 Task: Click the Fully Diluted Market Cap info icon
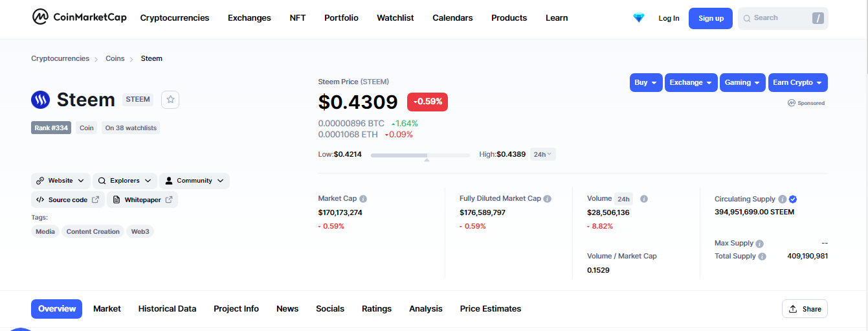(x=547, y=199)
